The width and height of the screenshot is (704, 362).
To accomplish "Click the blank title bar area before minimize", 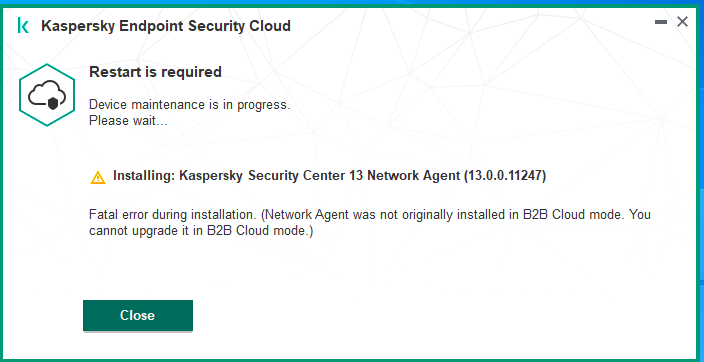I will click(471, 25).
